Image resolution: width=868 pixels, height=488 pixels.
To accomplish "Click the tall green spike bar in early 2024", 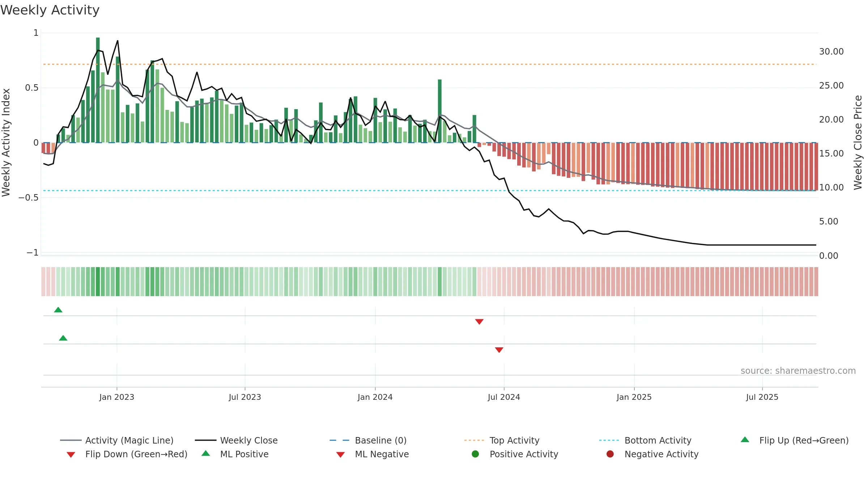I will [x=440, y=111].
